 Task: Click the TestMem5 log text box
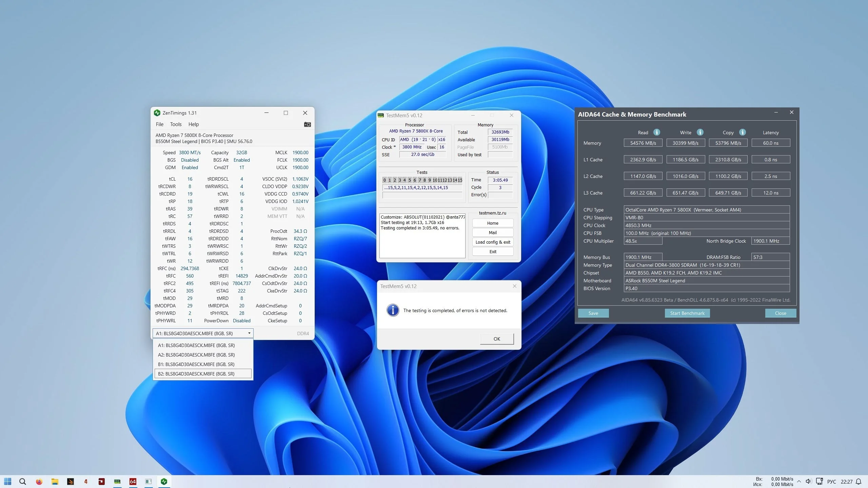(422, 241)
